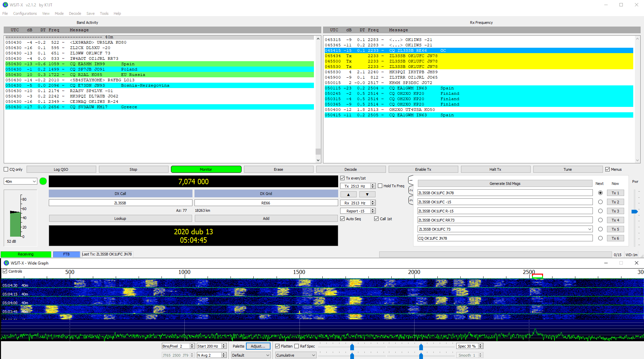Adjust the Pwr transmit power slider
The width and height of the screenshot is (644, 359).
tap(635, 211)
